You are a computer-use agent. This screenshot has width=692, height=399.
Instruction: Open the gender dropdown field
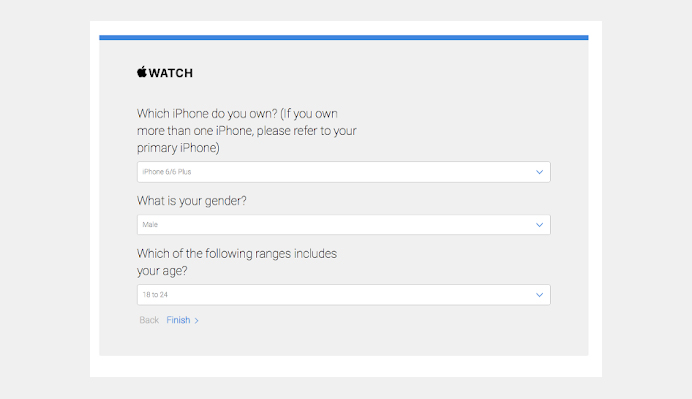click(x=343, y=225)
